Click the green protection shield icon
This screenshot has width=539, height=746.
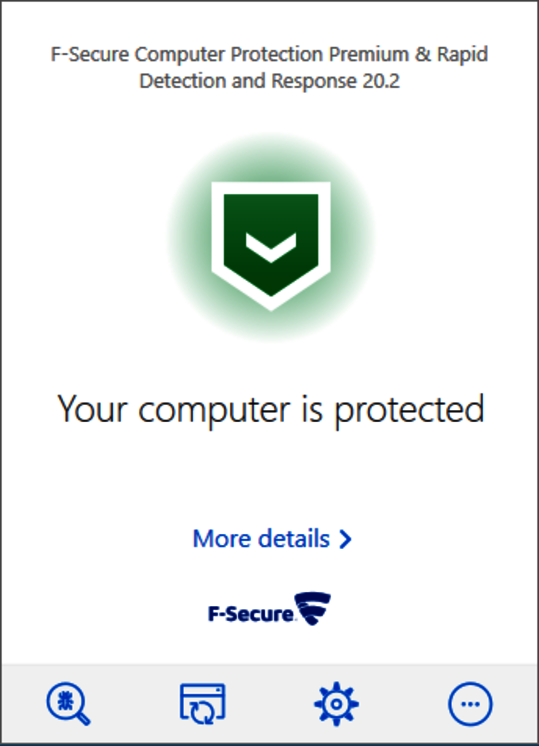[x=271, y=246]
